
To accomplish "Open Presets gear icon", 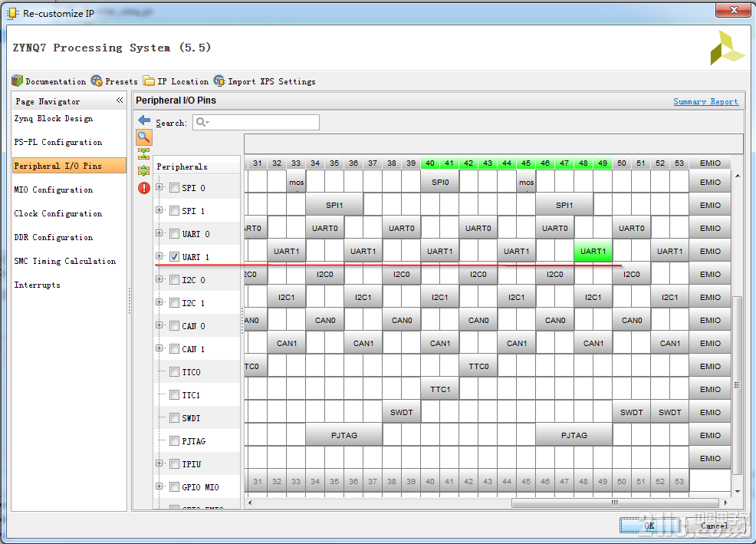I will click(x=97, y=81).
